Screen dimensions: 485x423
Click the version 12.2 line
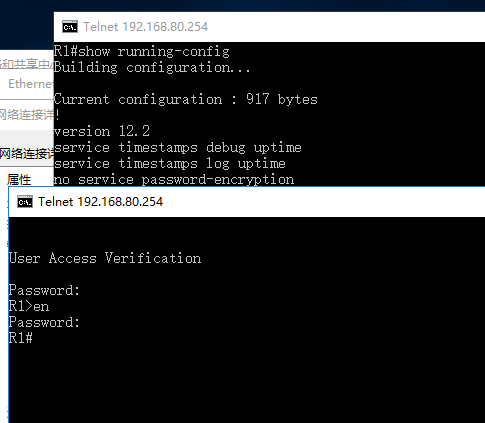102,131
